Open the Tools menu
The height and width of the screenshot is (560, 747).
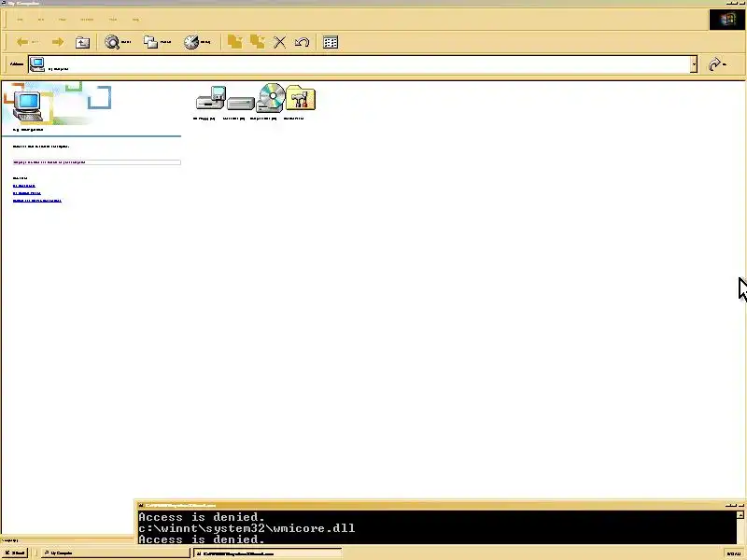coord(113,20)
